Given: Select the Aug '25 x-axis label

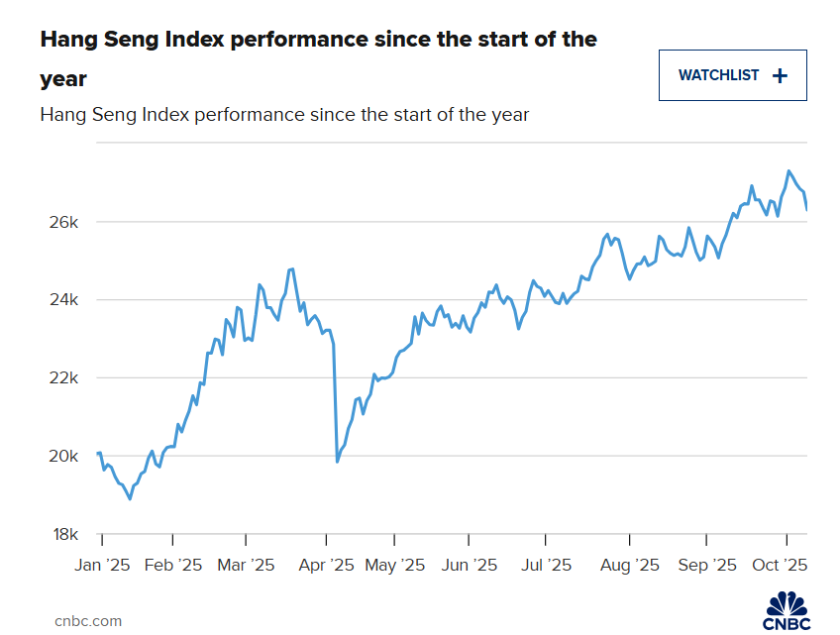Looking at the screenshot, I should 630,565.
